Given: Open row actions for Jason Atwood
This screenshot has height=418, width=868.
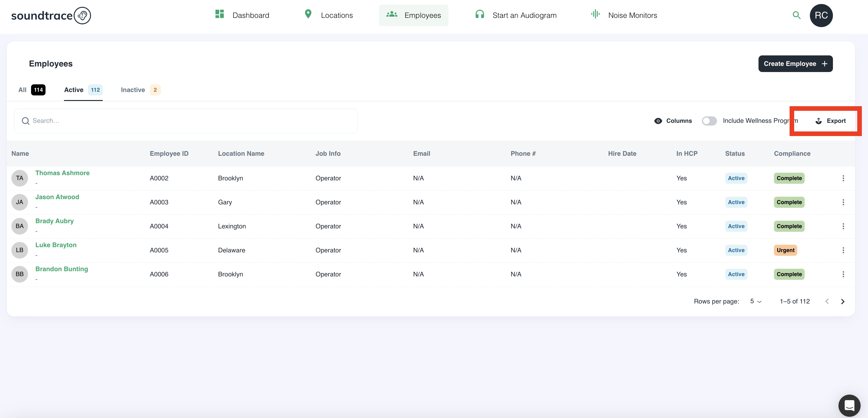Looking at the screenshot, I should 843,202.
